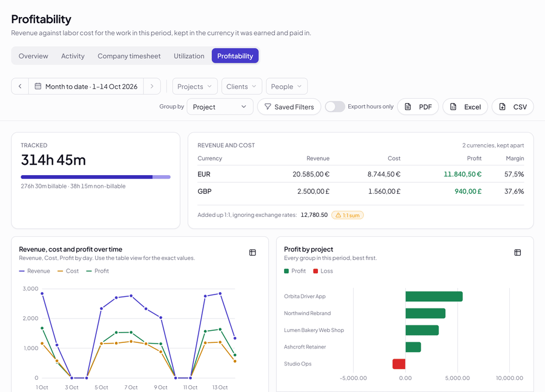The height and width of the screenshot is (392, 545).
Task: Toggle the green Profit line legend entry
Action: 97,271
